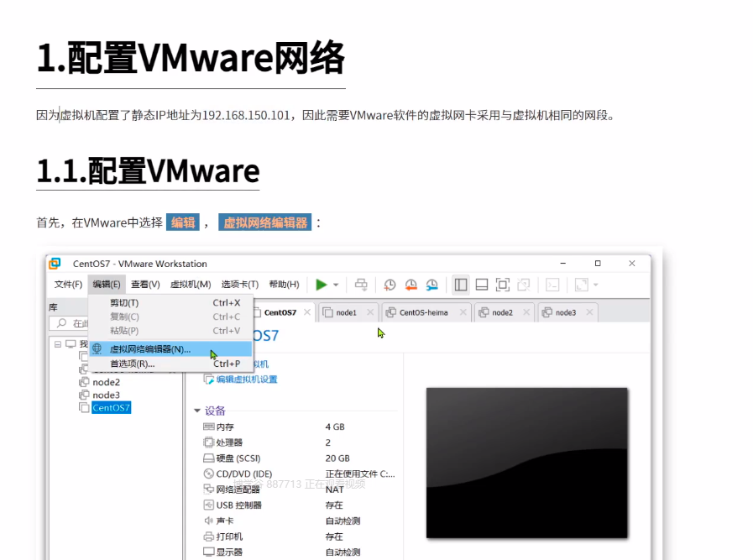The image size is (753, 560).
Task: Click the Unity mode toolbar icon
Action: [x=524, y=285]
